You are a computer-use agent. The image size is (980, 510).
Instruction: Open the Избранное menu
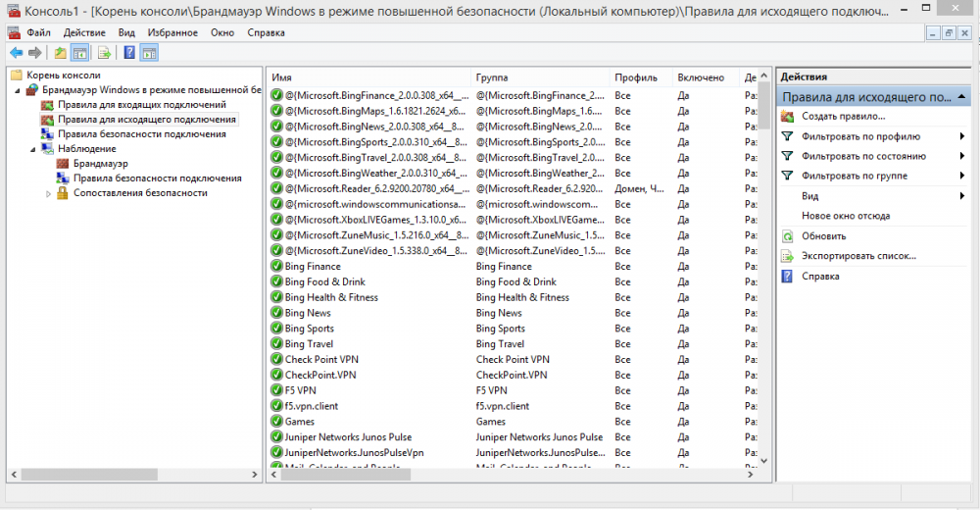click(x=172, y=32)
